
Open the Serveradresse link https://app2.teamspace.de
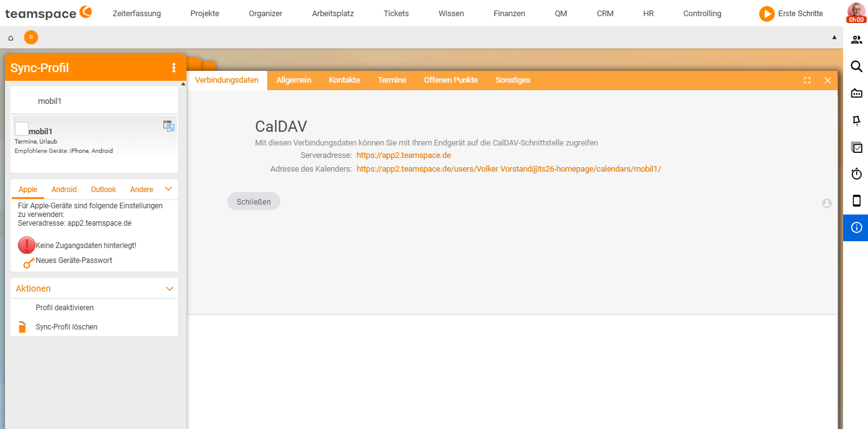click(404, 155)
